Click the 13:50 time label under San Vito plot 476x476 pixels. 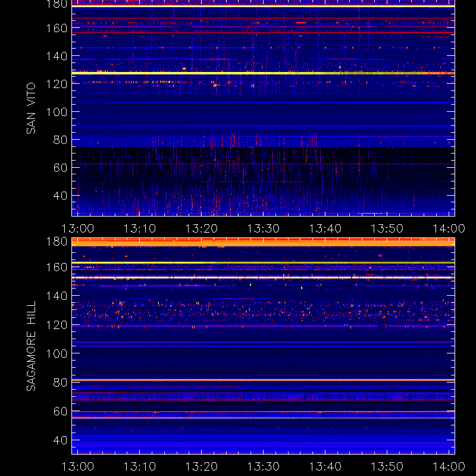click(x=387, y=228)
